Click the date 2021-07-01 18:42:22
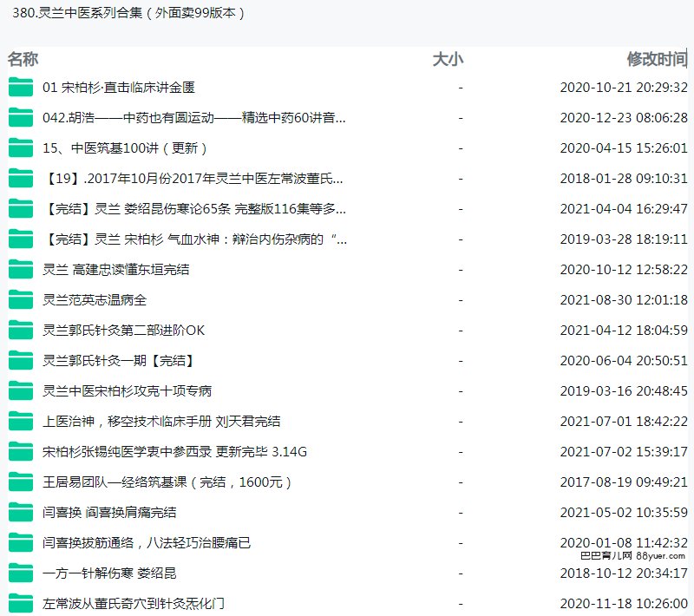Image resolution: width=694 pixels, height=616 pixels. 624,422
